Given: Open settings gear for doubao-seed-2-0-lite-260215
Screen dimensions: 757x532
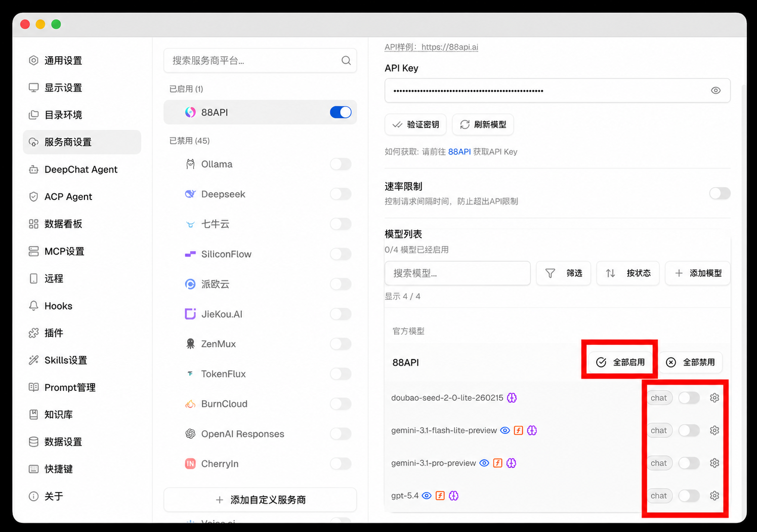Looking at the screenshot, I should pos(714,398).
